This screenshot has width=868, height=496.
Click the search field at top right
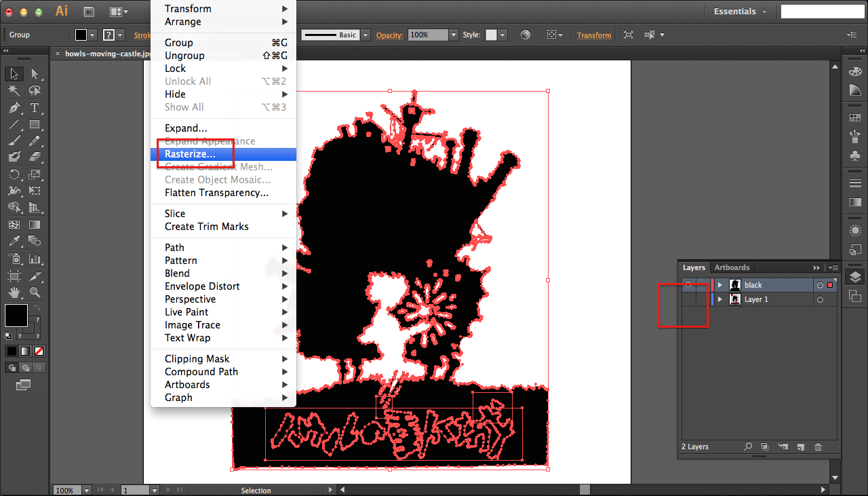tap(822, 12)
